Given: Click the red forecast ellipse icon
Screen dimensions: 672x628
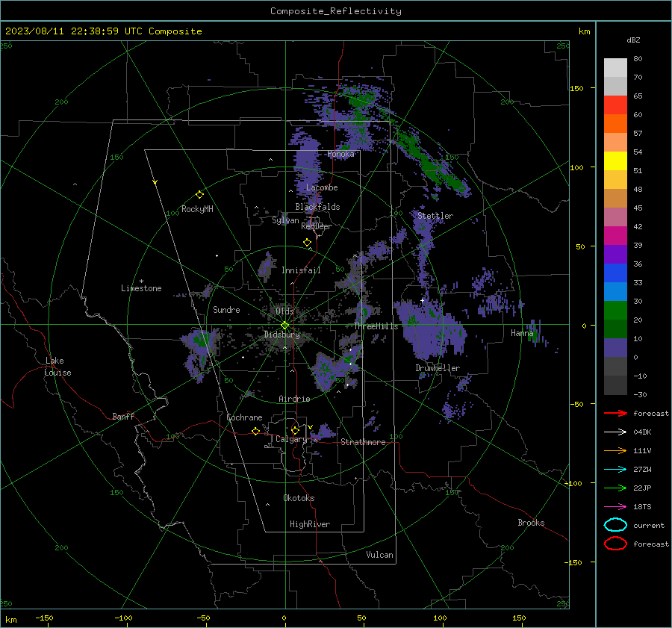Looking at the screenshot, I should point(615,544).
